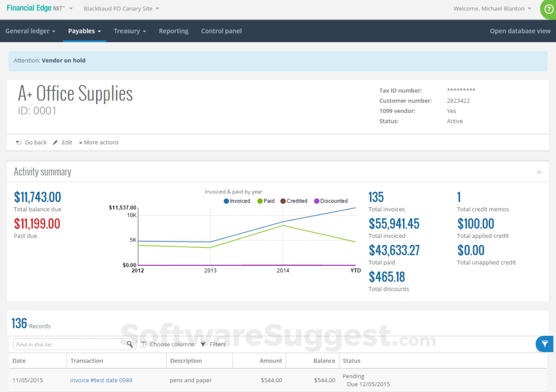Select the Control panel menu item
The height and width of the screenshot is (392, 556).
pos(221,31)
